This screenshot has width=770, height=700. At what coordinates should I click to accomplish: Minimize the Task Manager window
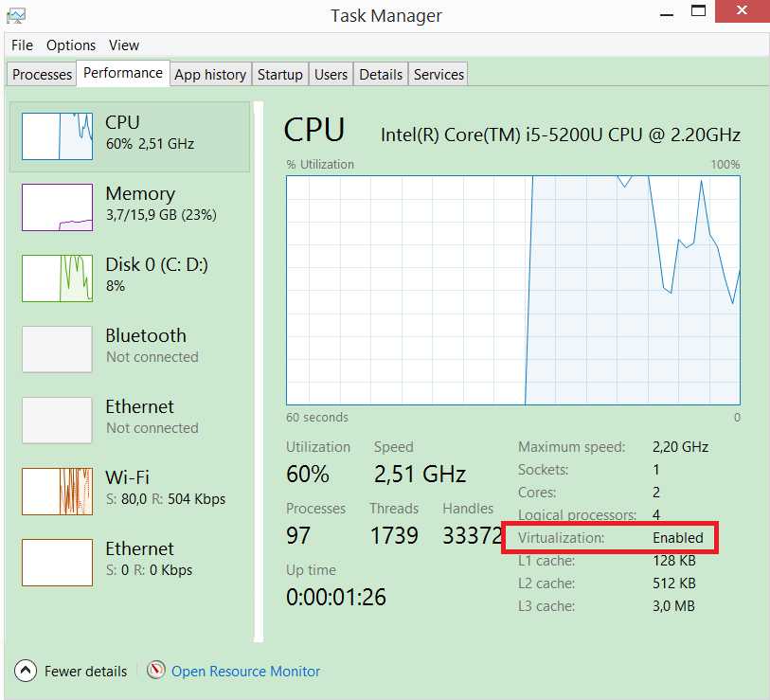tap(667, 15)
